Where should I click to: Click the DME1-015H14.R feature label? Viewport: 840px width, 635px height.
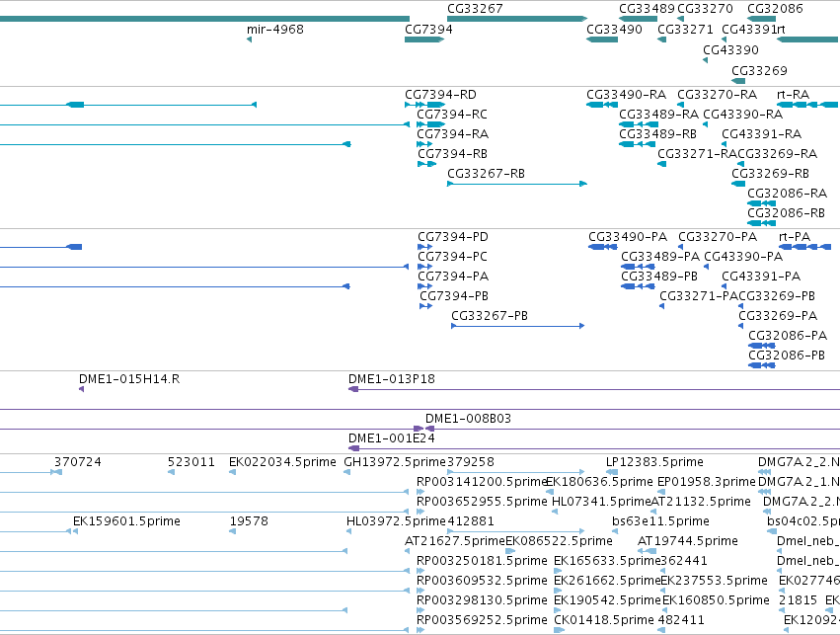(129, 379)
